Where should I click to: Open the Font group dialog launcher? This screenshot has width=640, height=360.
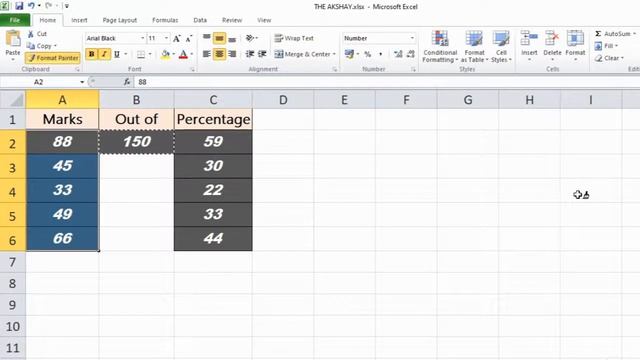193,70
